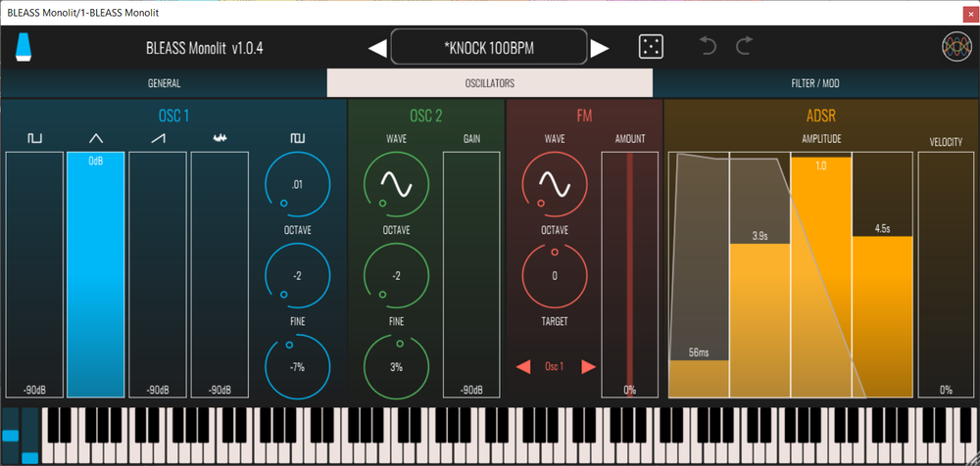Click the OSC 1 noise level slider

coord(220,274)
